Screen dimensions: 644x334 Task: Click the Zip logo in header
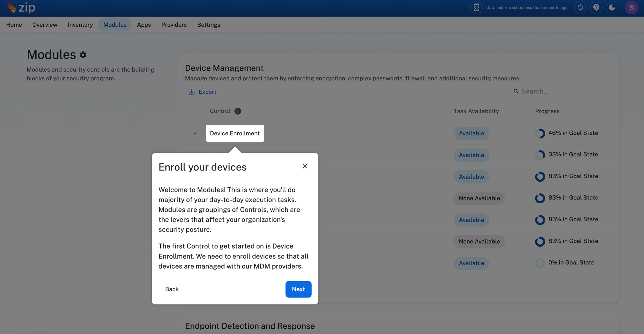click(x=21, y=8)
